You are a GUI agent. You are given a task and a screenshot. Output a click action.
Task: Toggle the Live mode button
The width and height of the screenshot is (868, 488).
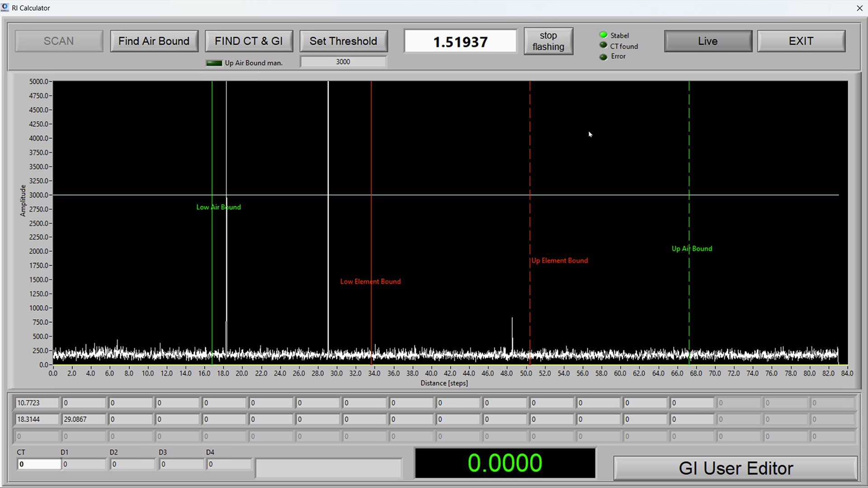[708, 41]
